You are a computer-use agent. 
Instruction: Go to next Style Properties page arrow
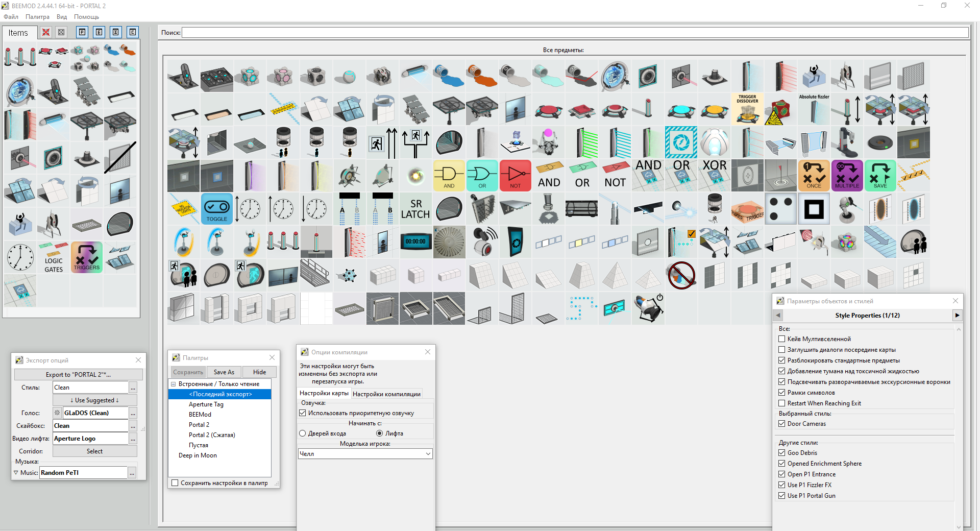[957, 316]
